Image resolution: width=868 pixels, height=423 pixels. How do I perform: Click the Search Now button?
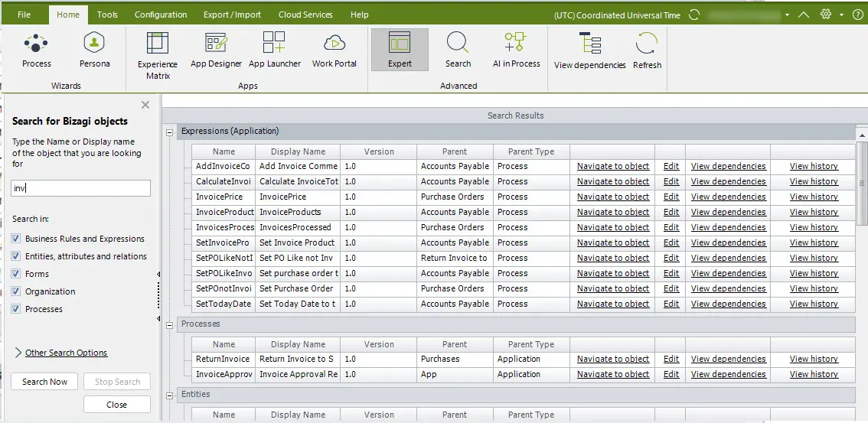pos(45,382)
